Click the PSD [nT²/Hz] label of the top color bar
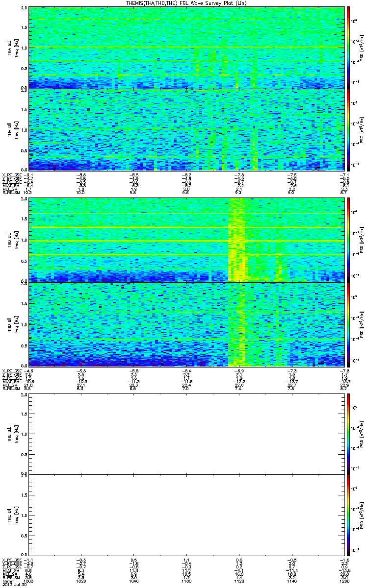 click(362, 48)
